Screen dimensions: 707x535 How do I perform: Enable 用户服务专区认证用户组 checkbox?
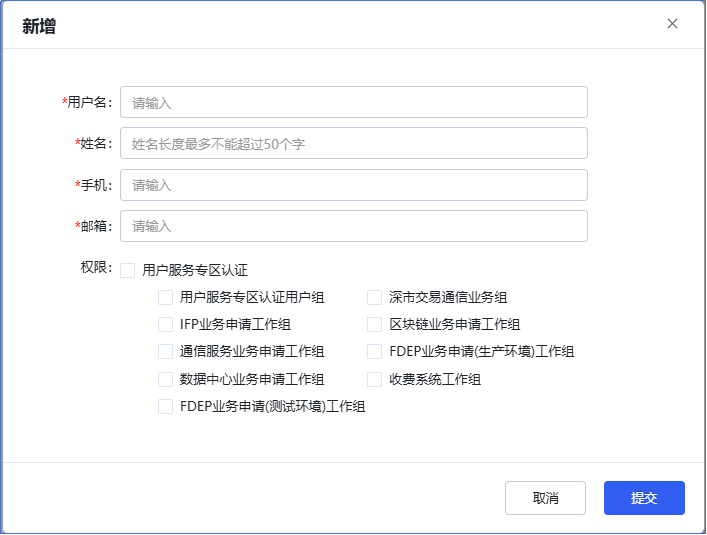tap(165, 297)
